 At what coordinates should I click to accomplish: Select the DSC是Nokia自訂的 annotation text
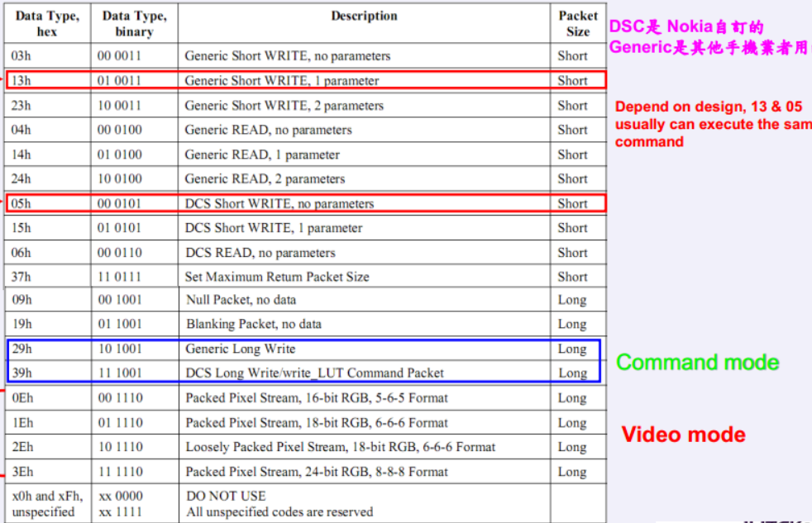[686, 26]
